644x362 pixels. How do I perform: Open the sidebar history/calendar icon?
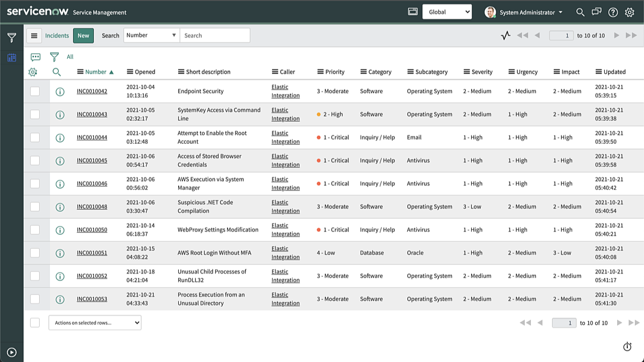point(11,57)
